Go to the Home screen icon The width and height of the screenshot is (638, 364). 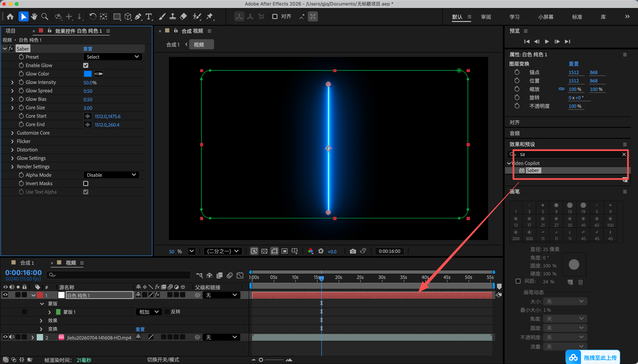pos(10,17)
